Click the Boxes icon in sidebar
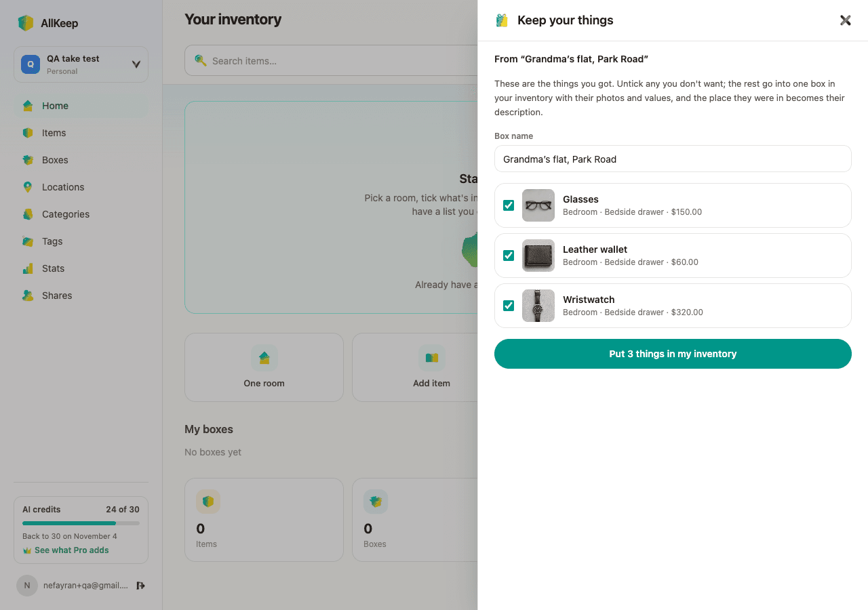868x610 pixels. tap(28, 160)
